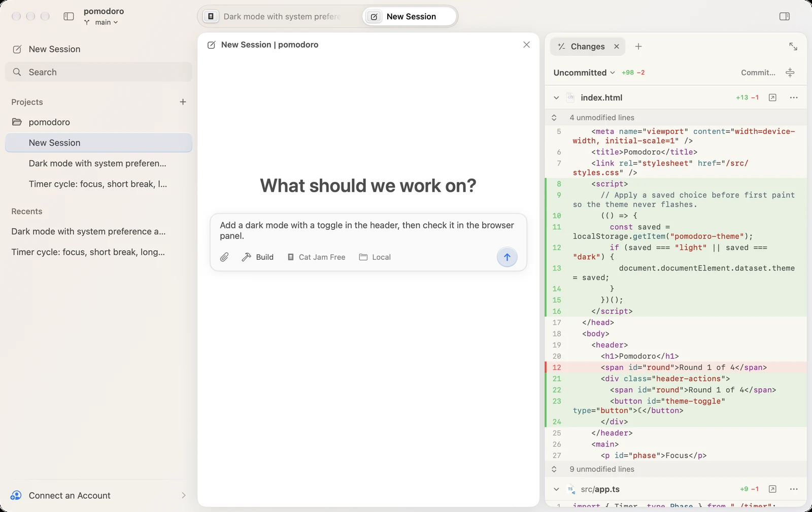
Task: Collapse all diffs icon next to Commit
Action: coord(790,73)
